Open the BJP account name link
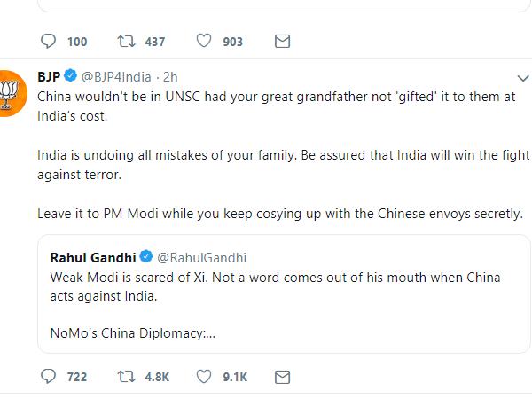Viewport: 532px width, 399px height. 49,76
